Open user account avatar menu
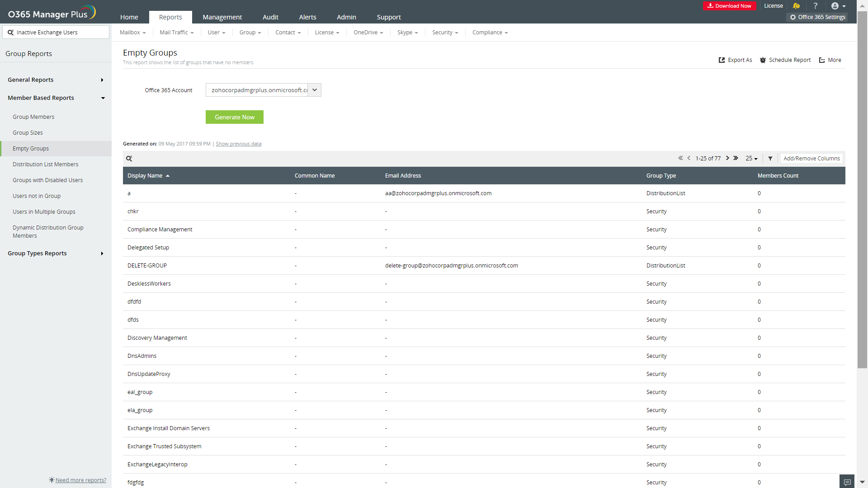The image size is (868, 488). click(x=838, y=6)
